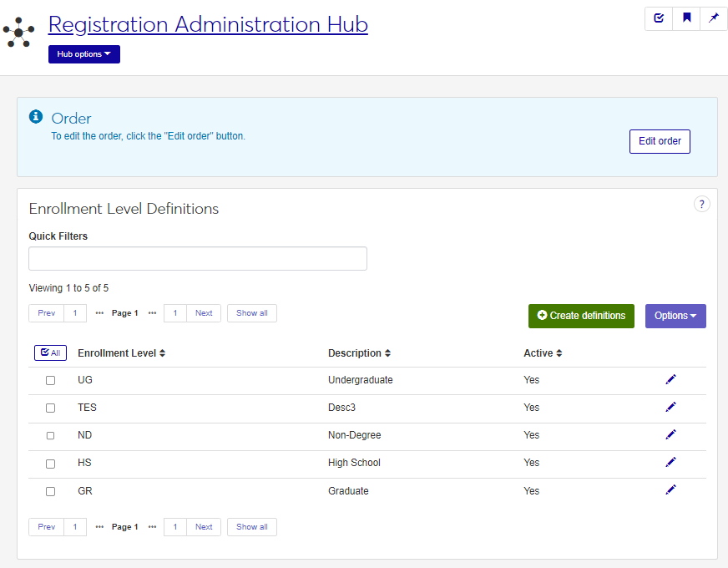This screenshot has height=568, width=728.
Task: Sort the table by Description column
Action: pos(359,353)
